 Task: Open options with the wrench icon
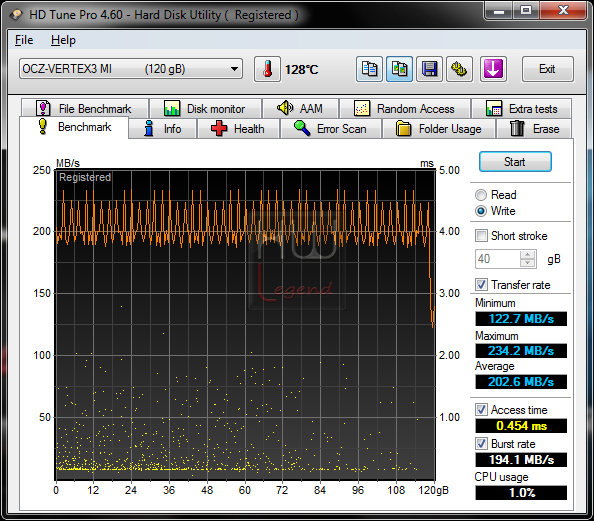pyautogui.click(x=459, y=69)
